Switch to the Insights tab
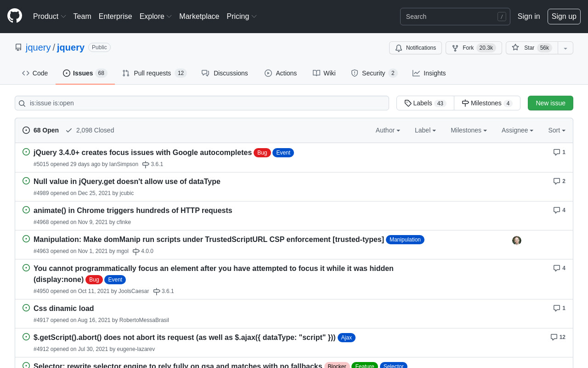 click(x=429, y=73)
